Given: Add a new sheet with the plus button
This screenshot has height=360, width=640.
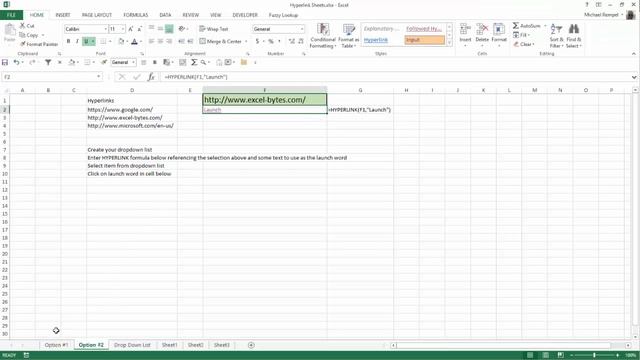Looking at the screenshot, I should [251, 345].
